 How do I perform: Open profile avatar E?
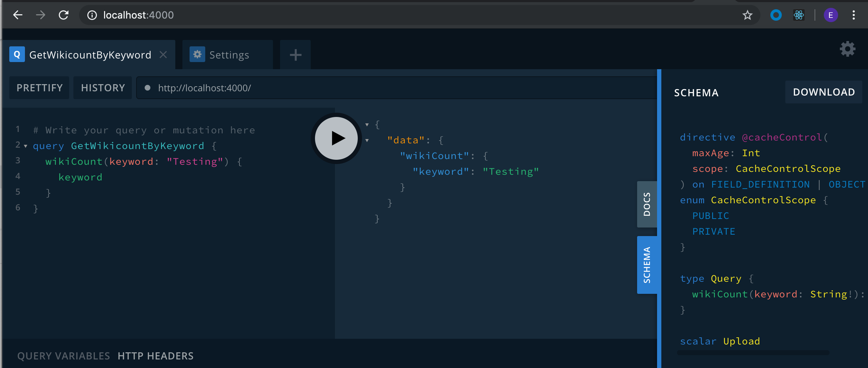click(x=831, y=15)
